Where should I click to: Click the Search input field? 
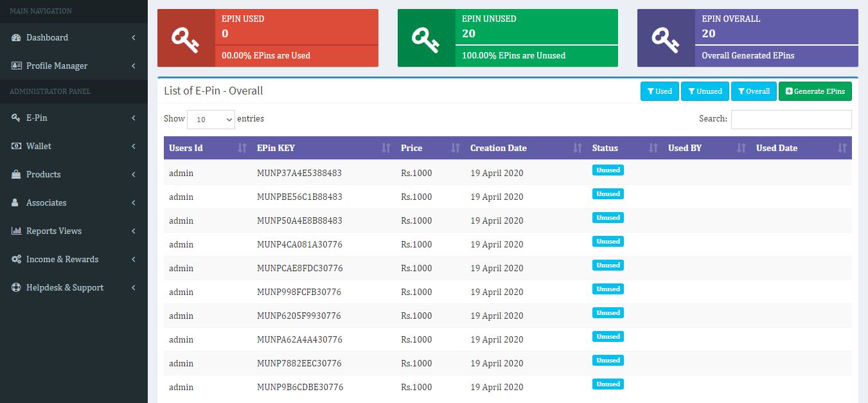click(791, 120)
